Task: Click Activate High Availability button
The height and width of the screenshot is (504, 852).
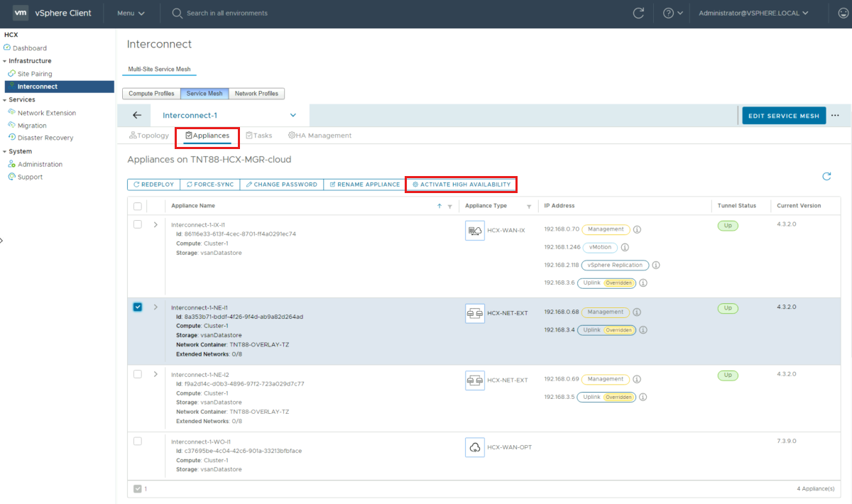Action: [x=461, y=185]
